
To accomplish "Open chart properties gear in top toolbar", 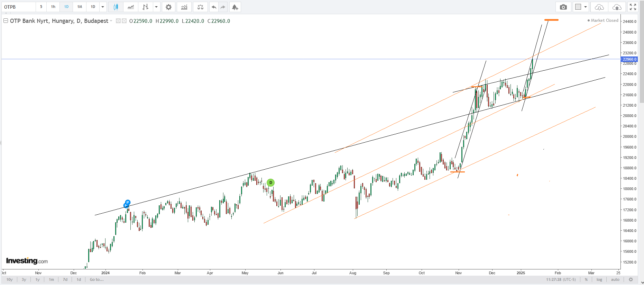I will coord(168,7).
